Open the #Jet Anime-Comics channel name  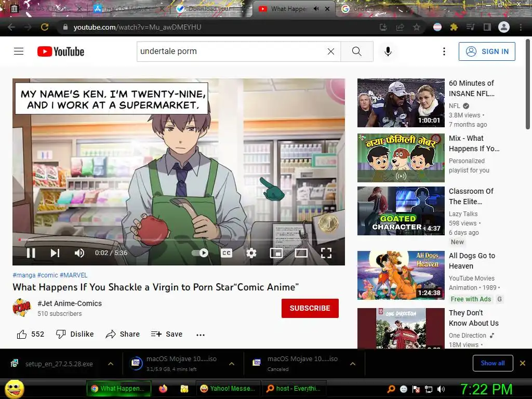coord(70,303)
